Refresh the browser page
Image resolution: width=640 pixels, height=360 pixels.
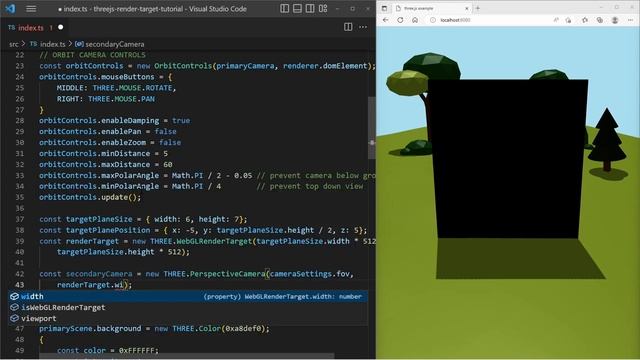(x=400, y=20)
